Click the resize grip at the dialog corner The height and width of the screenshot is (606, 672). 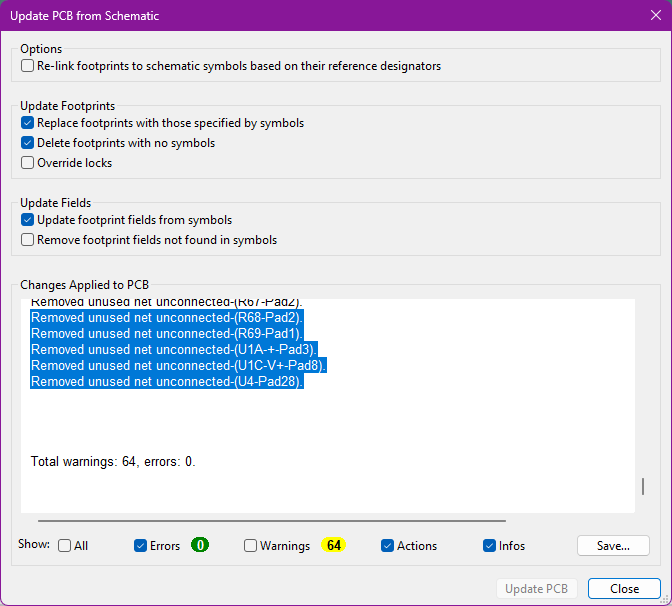pyautogui.click(x=664, y=599)
